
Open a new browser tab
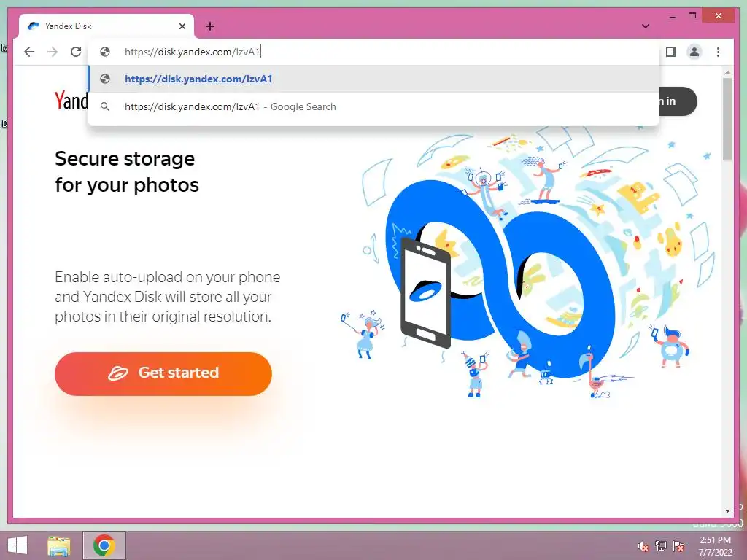[x=210, y=26]
